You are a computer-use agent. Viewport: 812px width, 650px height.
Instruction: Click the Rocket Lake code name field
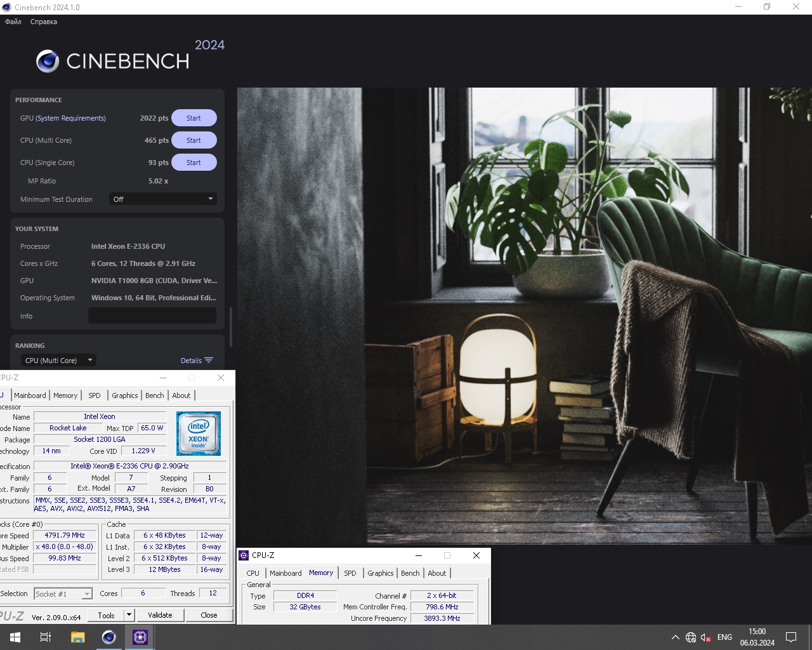pyautogui.click(x=68, y=428)
